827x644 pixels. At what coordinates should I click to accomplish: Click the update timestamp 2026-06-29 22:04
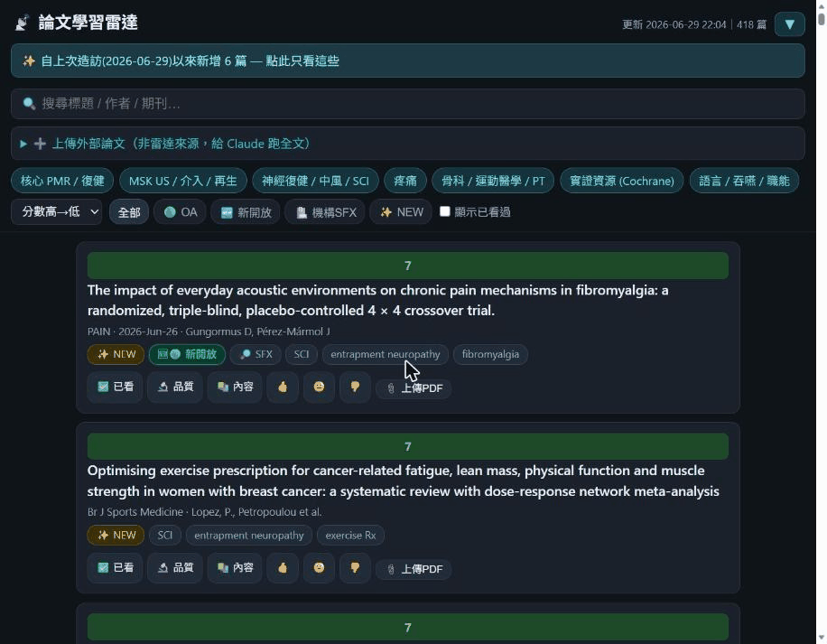point(685,24)
